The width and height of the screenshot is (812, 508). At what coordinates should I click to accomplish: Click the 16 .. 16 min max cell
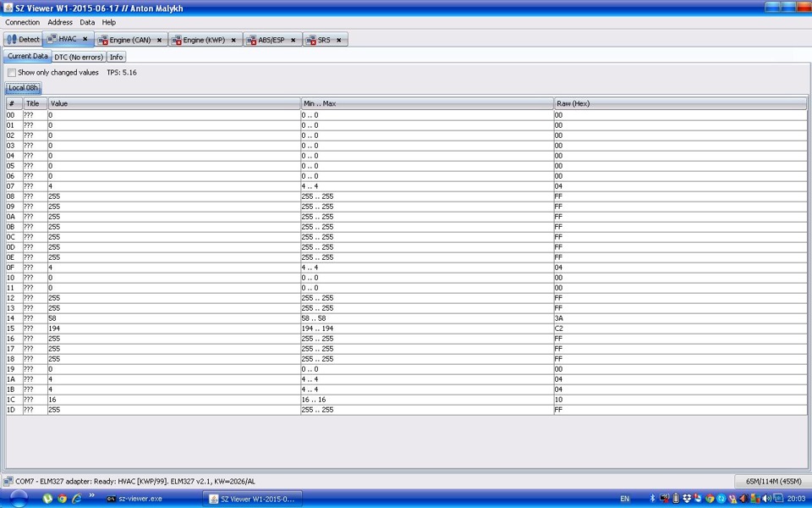pyautogui.click(x=427, y=400)
